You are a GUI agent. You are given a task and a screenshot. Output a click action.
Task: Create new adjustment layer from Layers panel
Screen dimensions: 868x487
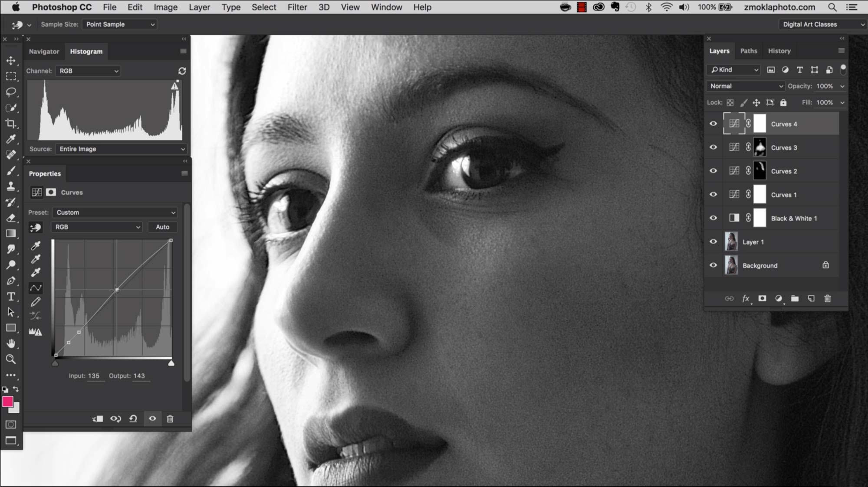click(x=779, y=298)
